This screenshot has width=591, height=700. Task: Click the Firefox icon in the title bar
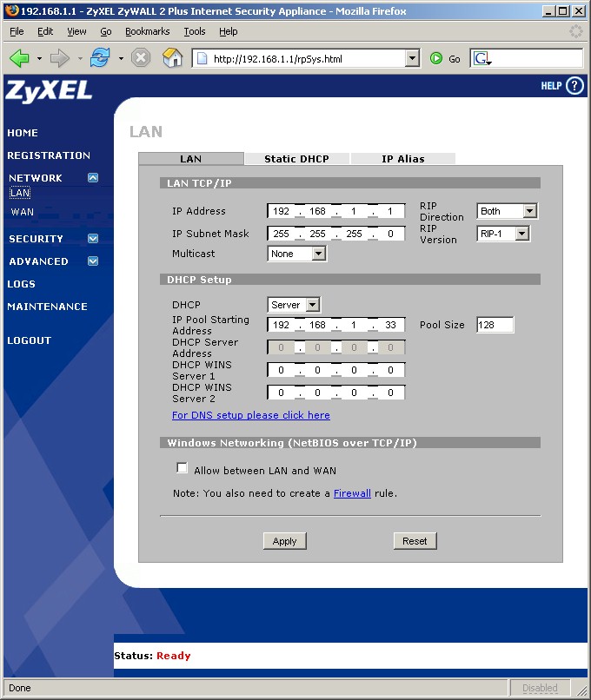[12, 10]
